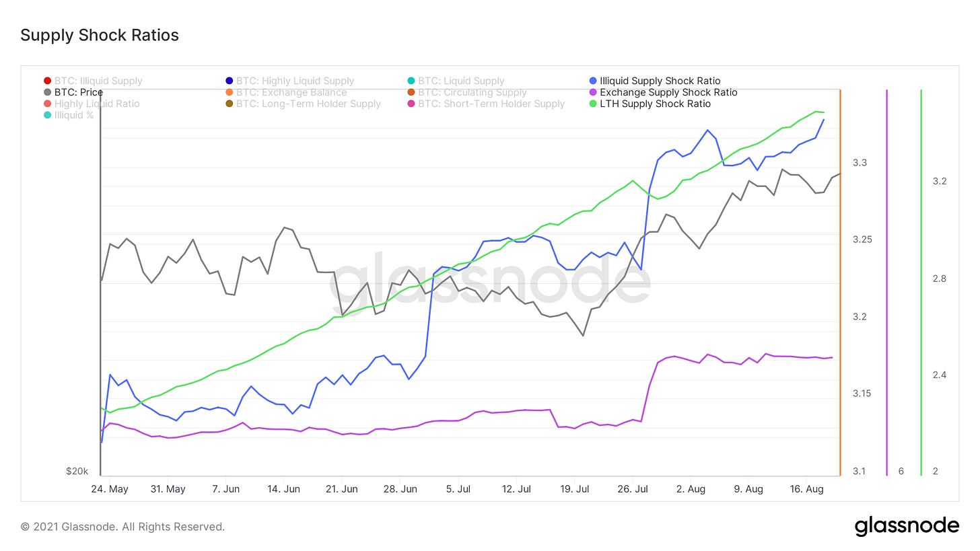Enable BTC: Highly Liquid Supply series
The image size is (980, 551).
pyautogui.click(x=290, y=81)
